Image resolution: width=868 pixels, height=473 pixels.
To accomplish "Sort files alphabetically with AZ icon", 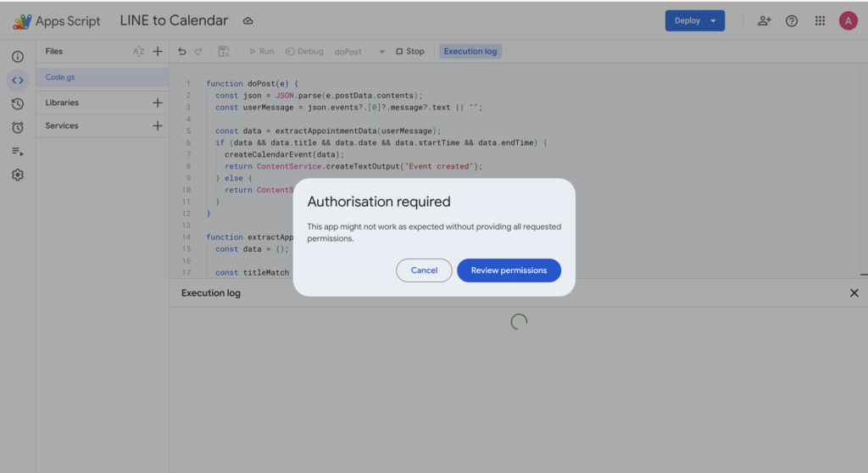I will point(138,52).
